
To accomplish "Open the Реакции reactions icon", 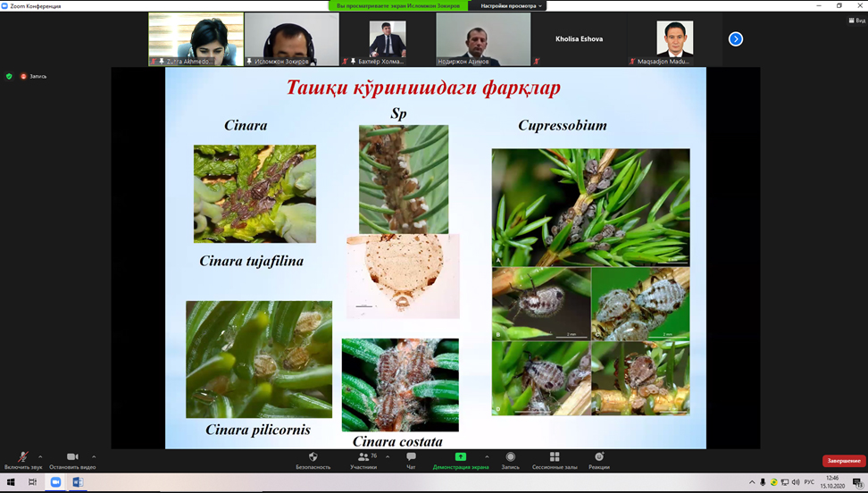I will click(599, 457).
